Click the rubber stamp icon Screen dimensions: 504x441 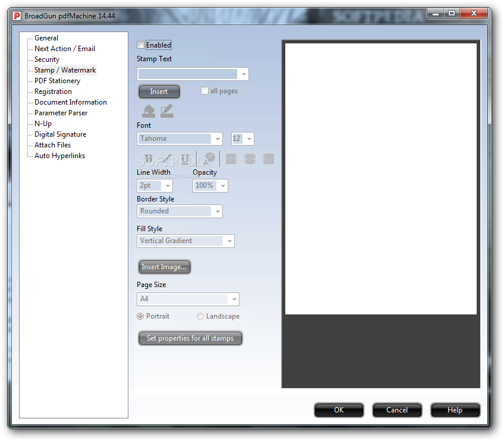(149, 111)
